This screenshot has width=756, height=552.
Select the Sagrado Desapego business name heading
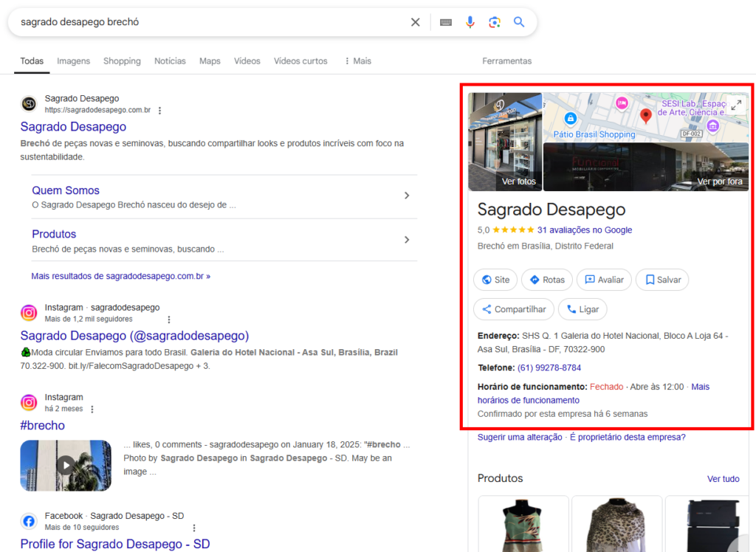(x=551, y=210)
